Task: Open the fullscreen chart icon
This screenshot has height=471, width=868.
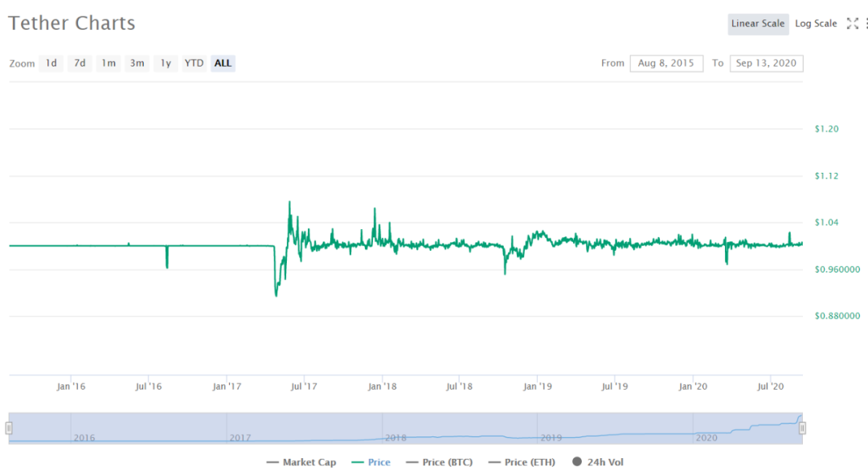Action: (853, 23)
